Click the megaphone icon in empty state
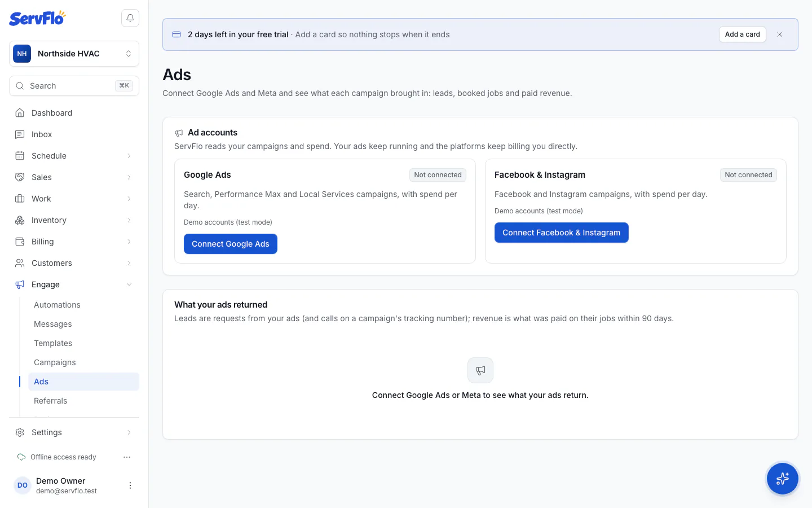This screenshot has height=508, width=812. coord(480,370)
